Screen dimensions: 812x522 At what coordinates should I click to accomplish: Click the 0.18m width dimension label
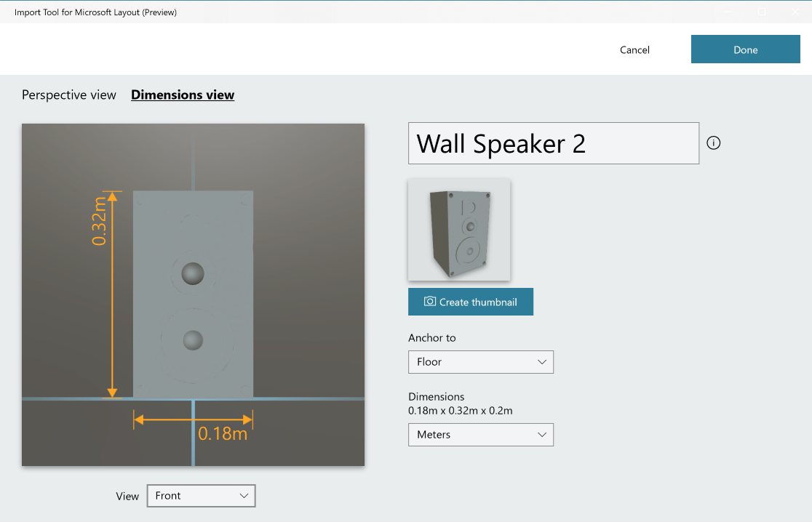(x=223, y=433)
